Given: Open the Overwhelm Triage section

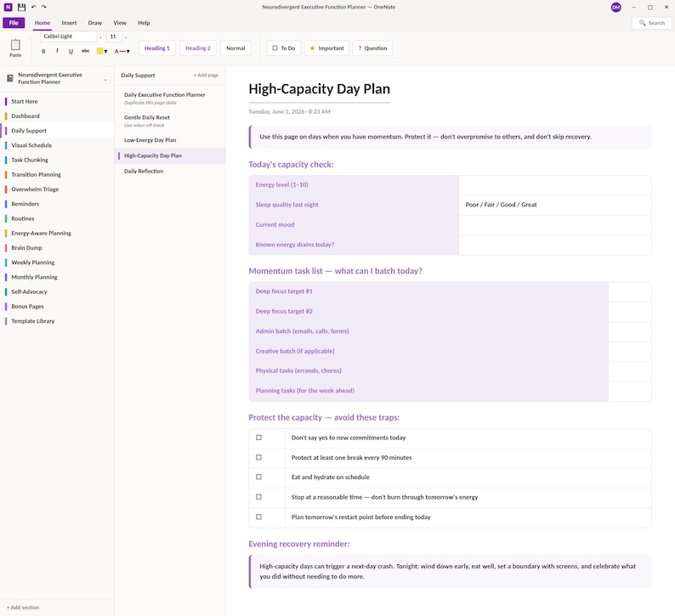Looking at the screenshot, I should (57, 189).
